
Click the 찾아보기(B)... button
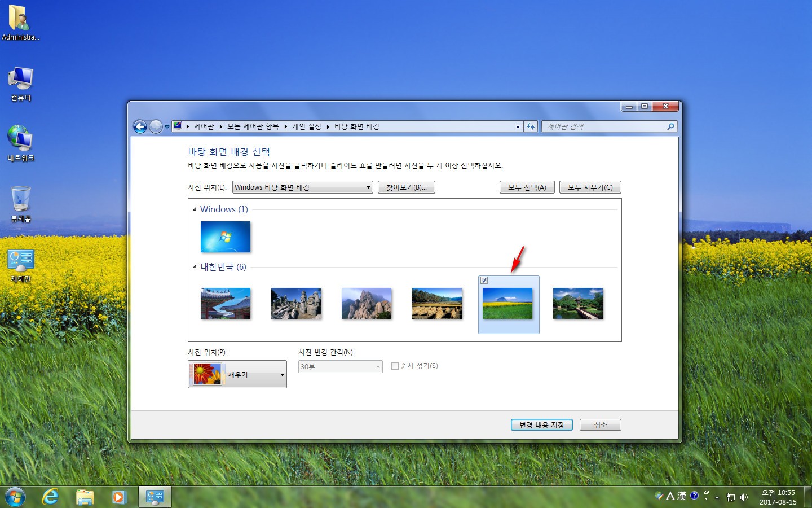(x=407, y=187)
